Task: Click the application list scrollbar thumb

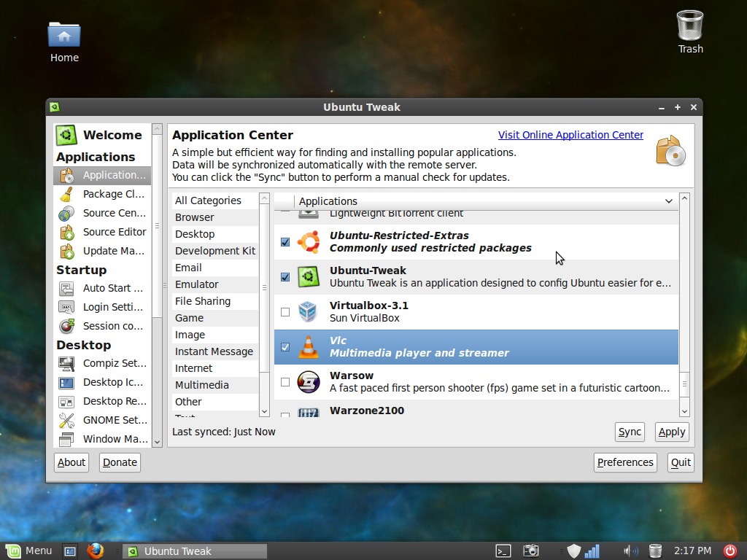Action: point(684,384)
